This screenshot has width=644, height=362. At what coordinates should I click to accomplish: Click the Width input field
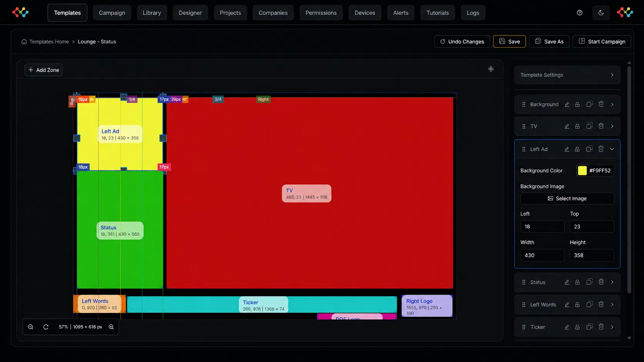[x=542, y=255]
